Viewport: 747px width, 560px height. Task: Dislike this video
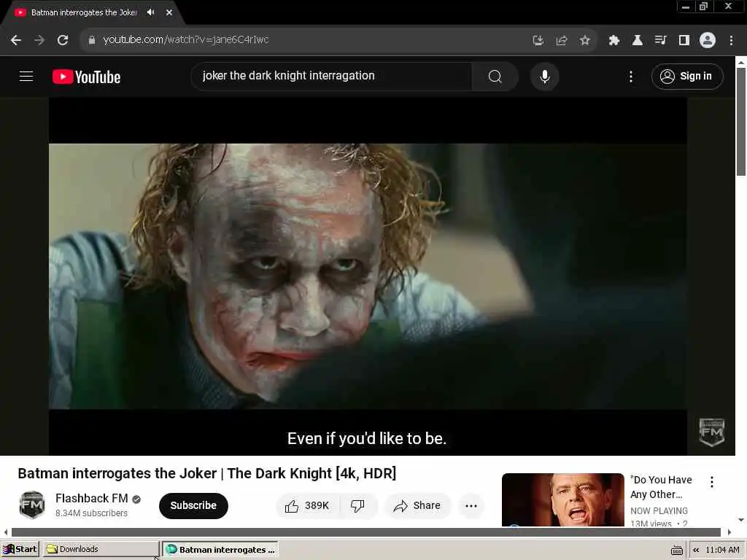click(x=357, y=506)
